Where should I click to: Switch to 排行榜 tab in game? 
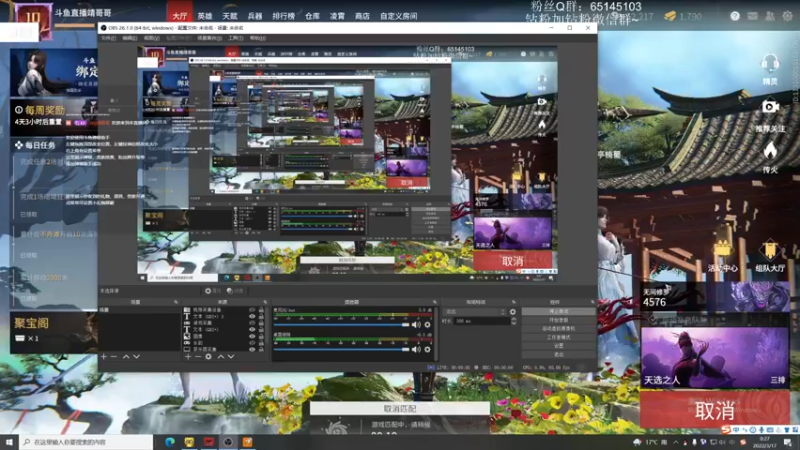[283, 16]
